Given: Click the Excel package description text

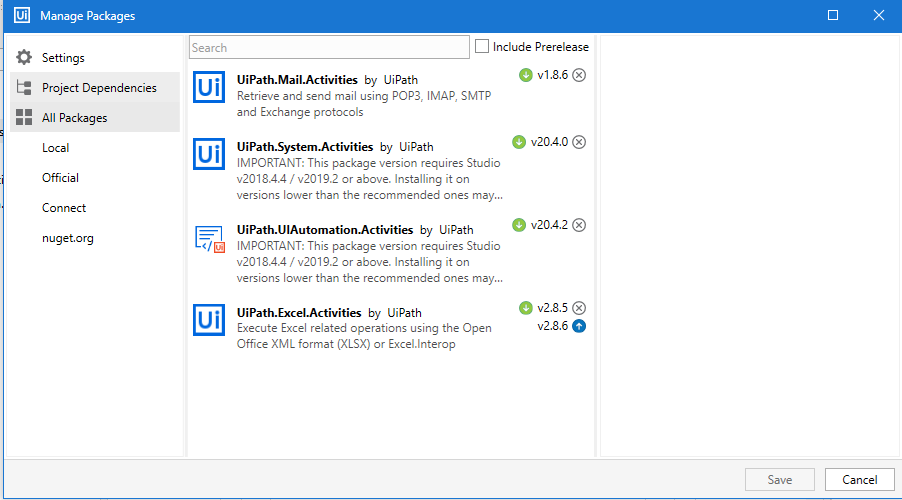Looking at the screenshot, I should click(x=364, y=336).
